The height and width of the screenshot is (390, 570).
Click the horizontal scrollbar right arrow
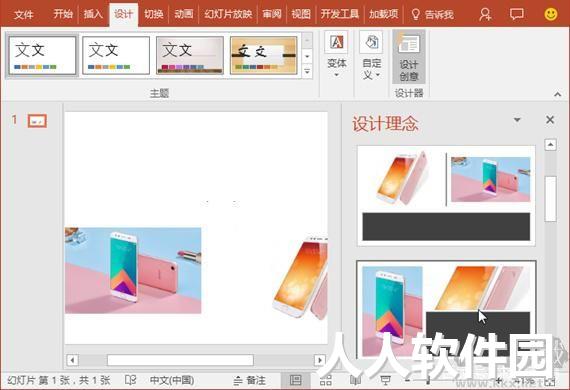320,360
